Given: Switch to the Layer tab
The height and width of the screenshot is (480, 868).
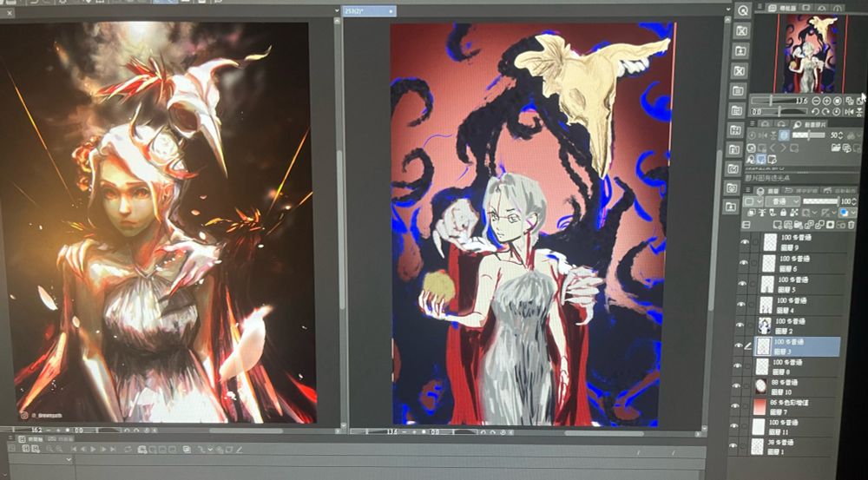Looking at the screenshot, I should pos(766,190).
